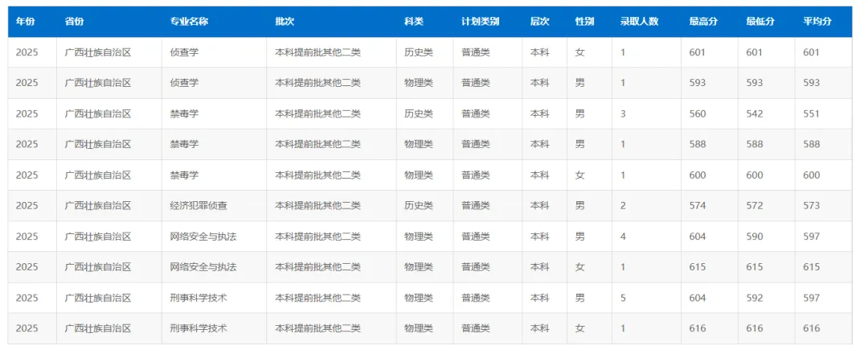This screenshot has height=350, width=868.
Task: Click 最高分 600 in 禁毒学 女 row
Action: click(698, 175)
